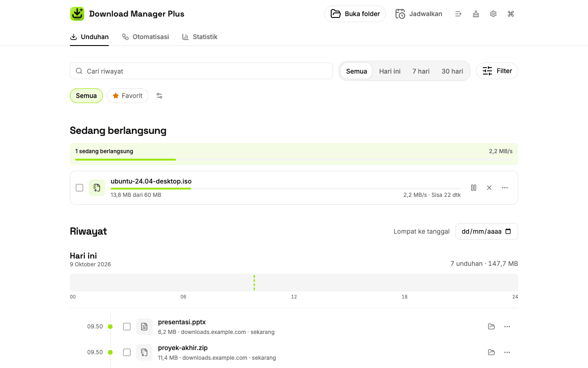
Task: Tick the checkbox for ubuntu-24.04-desktop.iso
Action: pyautogui.click(x=79, y=188)
